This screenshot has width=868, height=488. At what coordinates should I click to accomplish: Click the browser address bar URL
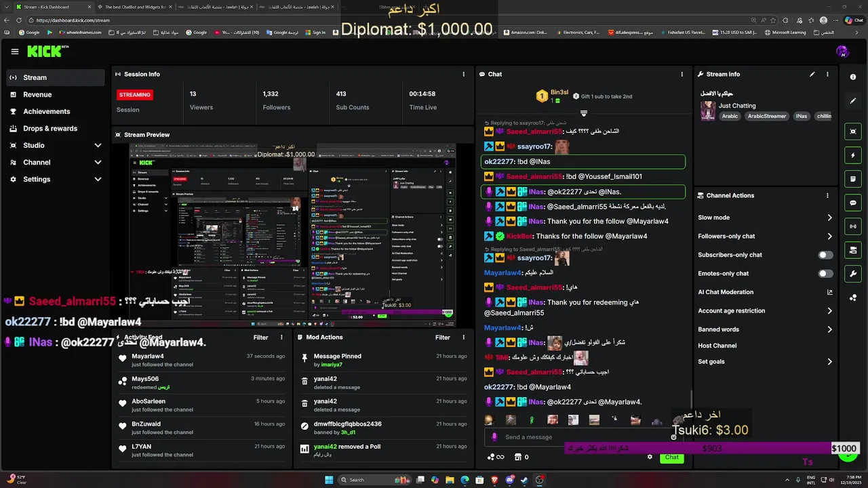tap(73, 20)
